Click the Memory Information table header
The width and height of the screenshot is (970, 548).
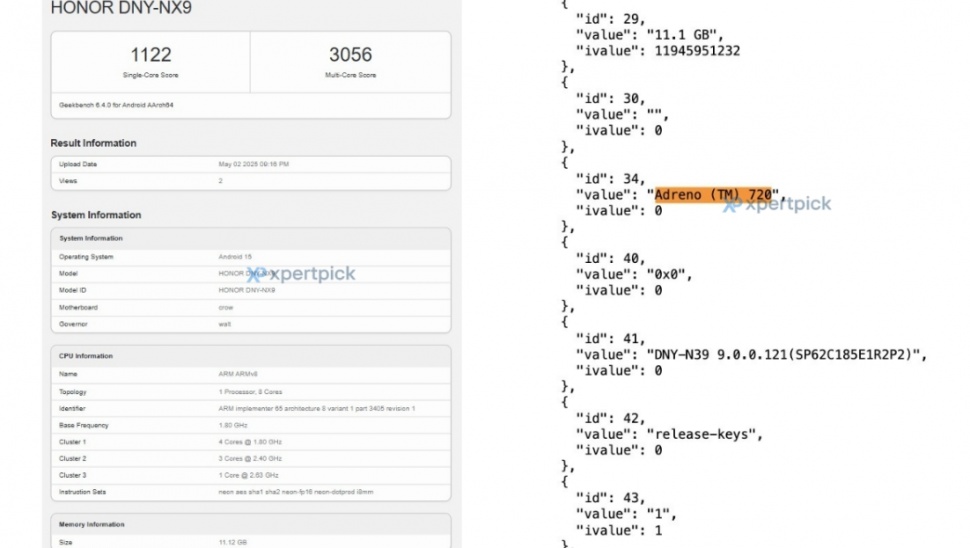pyautogui.click(x=92, y=524)
